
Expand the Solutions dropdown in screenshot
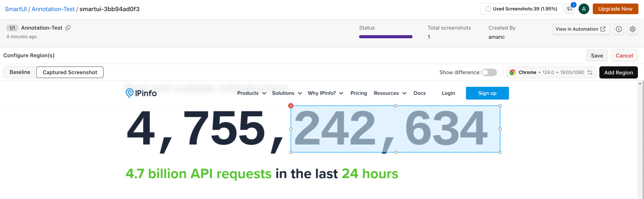[x=287, y=93]
